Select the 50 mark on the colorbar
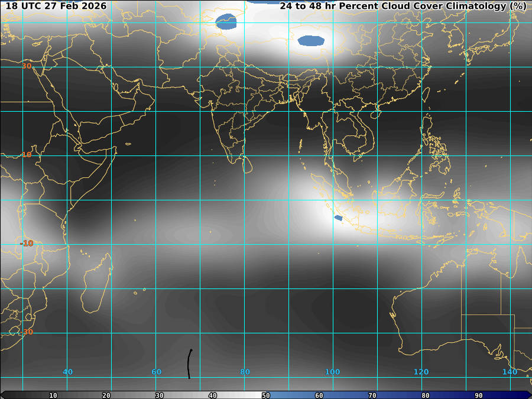The width and height of the screenshot is (532, 399). (x=266, y=395)
